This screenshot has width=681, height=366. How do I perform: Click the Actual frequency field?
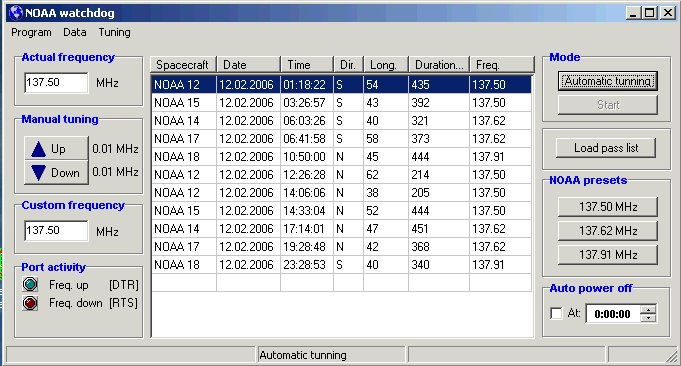tap(56, 82)
